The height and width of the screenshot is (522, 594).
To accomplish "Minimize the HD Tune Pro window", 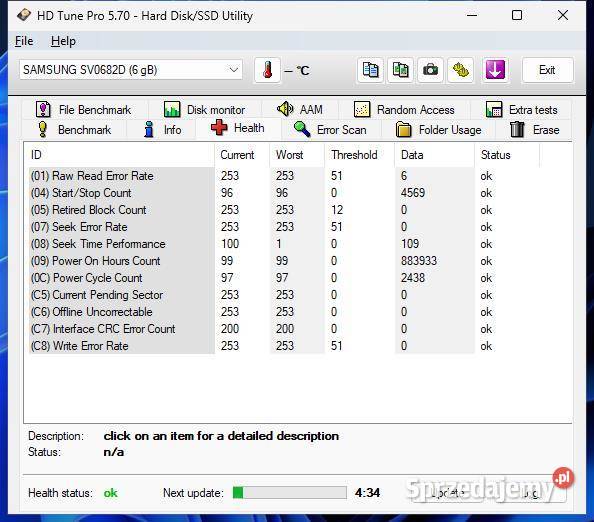I will coord(472,15).
